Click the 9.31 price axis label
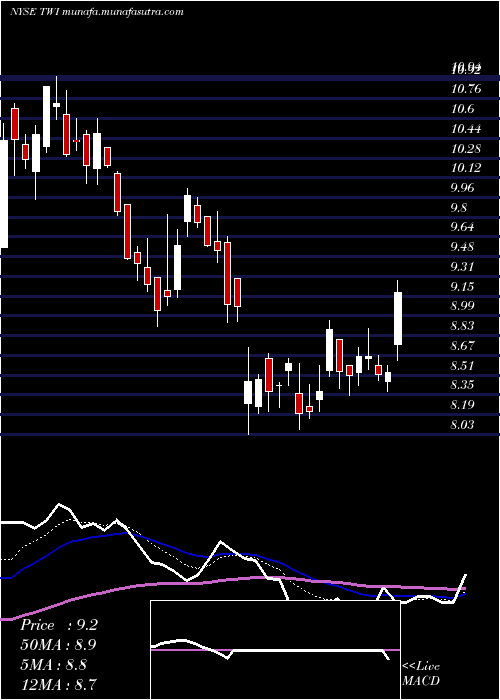 click(x=462, y=267)
